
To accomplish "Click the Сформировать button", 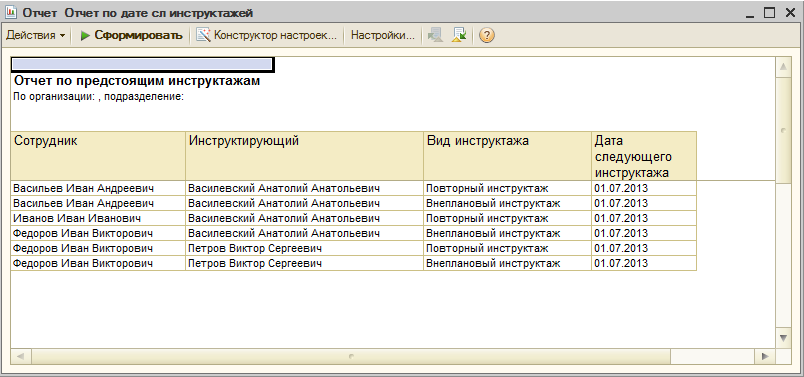I will 131,35.
